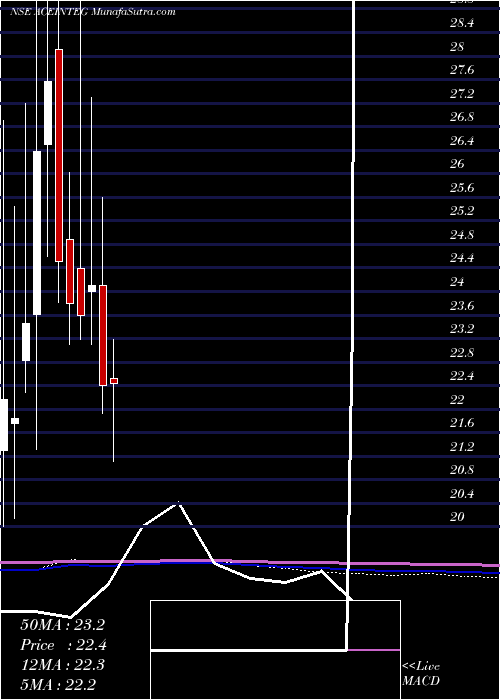Click the 23.2 price axis label
This screenshot has width=500, height=700.
[x=462, y=329]
